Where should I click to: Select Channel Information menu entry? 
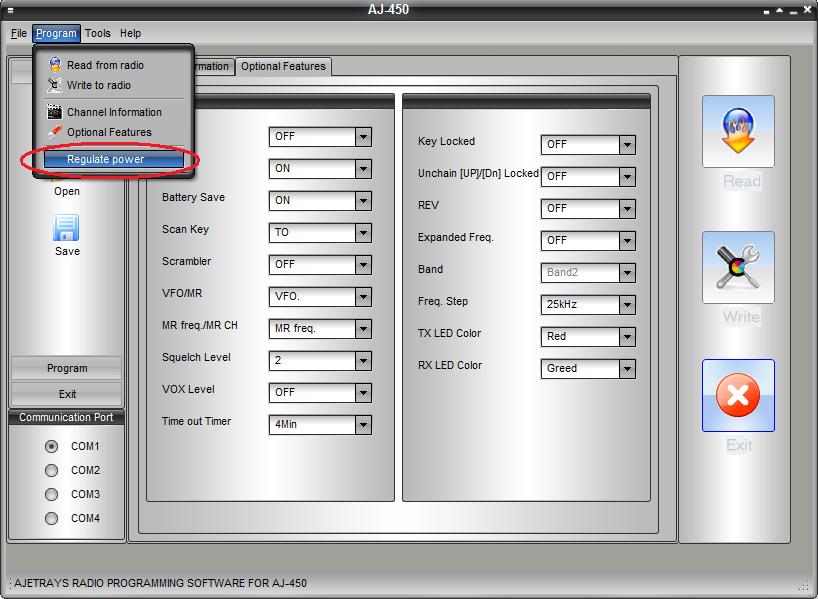click(x=114, y=112)
